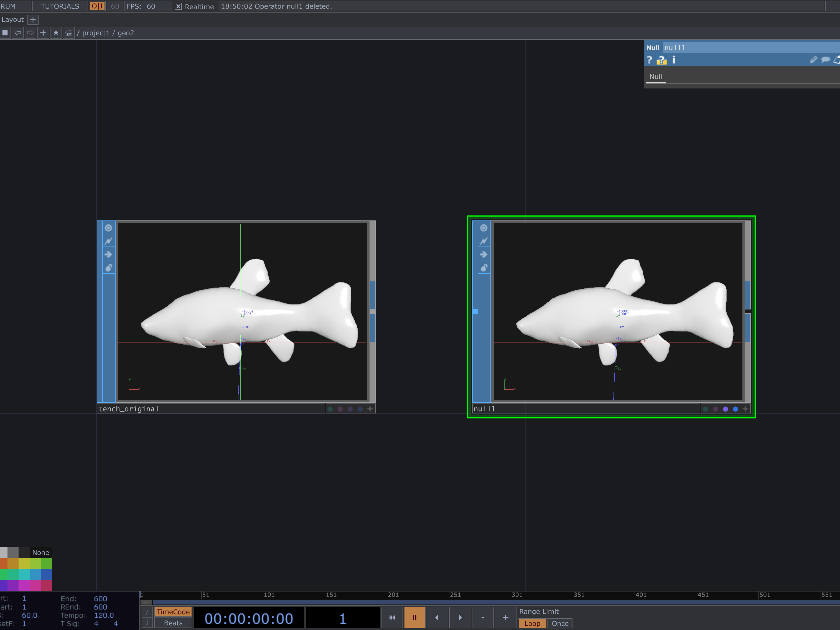
Task: Switch range limit to Once
Action: pos(560,624)
